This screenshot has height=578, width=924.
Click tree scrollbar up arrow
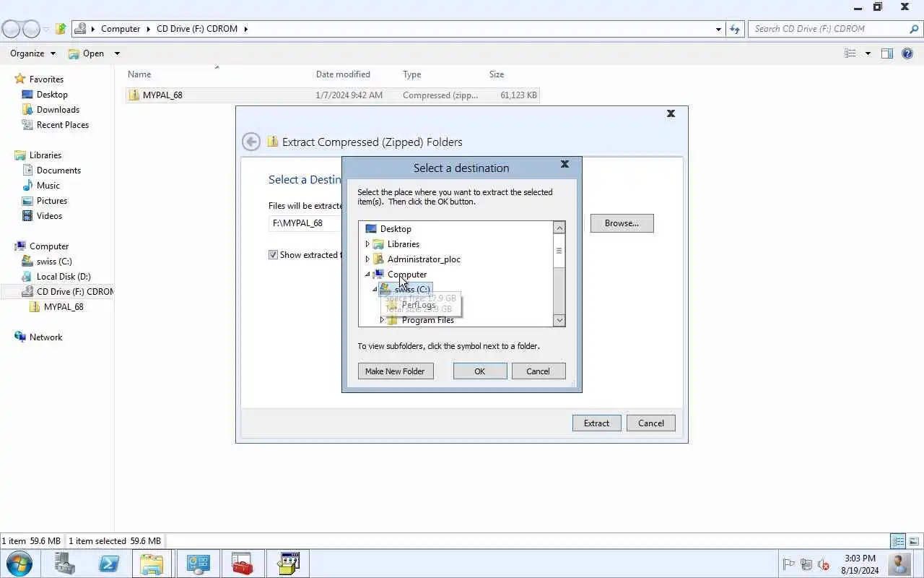click(559, 228)
